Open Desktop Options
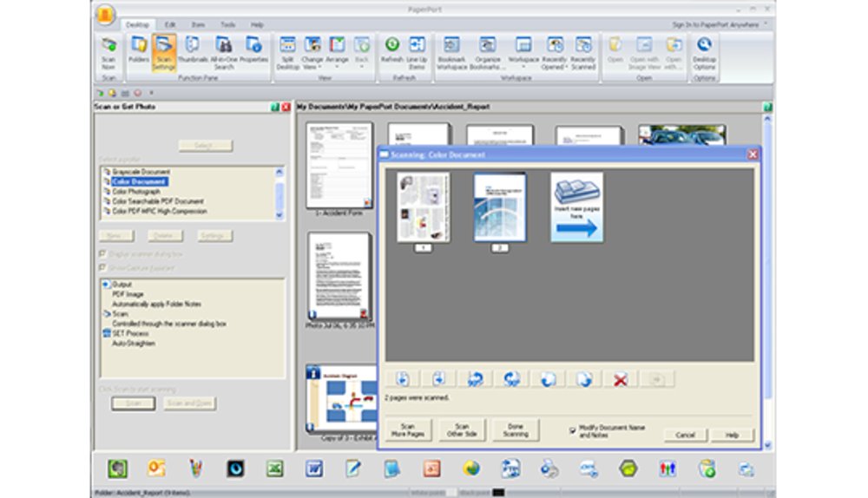 click(x=704, y=53)
